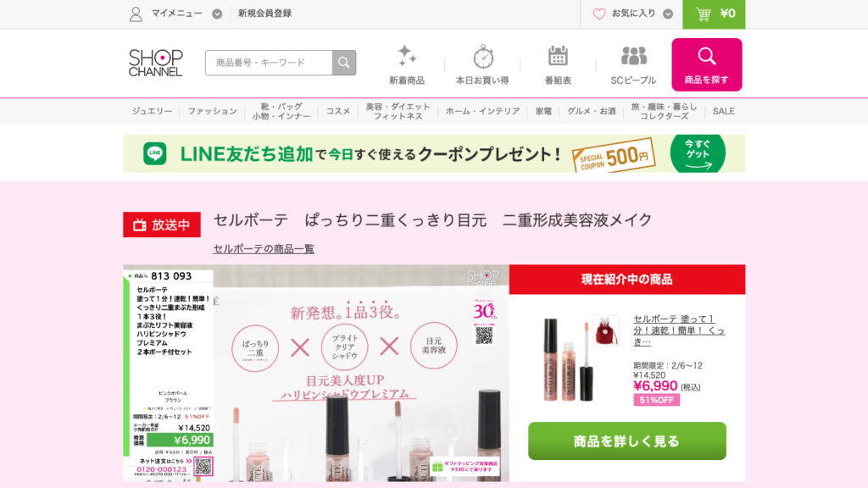Click the 商品を詳しく見る green button
The height and width of the screenshot is (488, 868).
coord(626,441)
